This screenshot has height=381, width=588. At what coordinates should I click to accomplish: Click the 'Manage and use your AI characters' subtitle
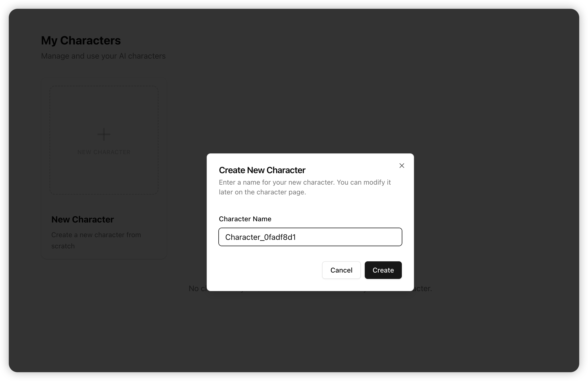tap(103, 56)
